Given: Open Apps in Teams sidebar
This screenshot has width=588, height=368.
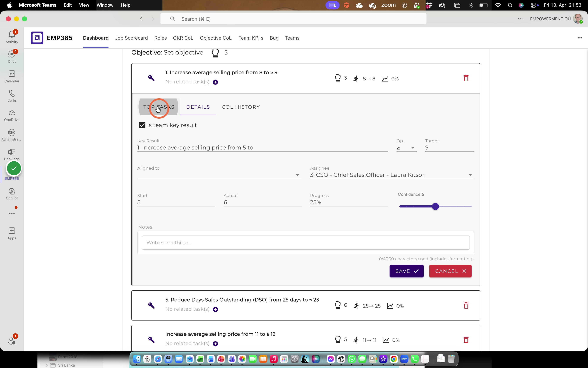Looking at the screenshot, I should pyautogui.click(x=12, y=234).
